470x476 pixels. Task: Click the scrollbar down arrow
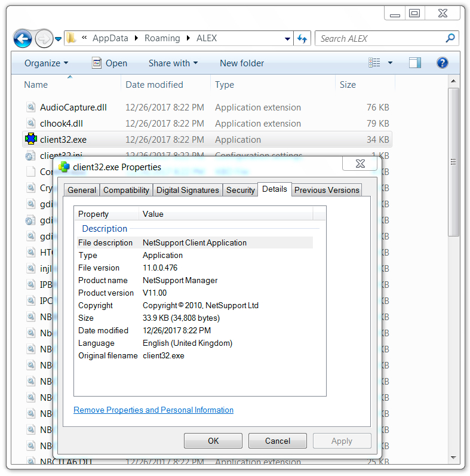453,457
